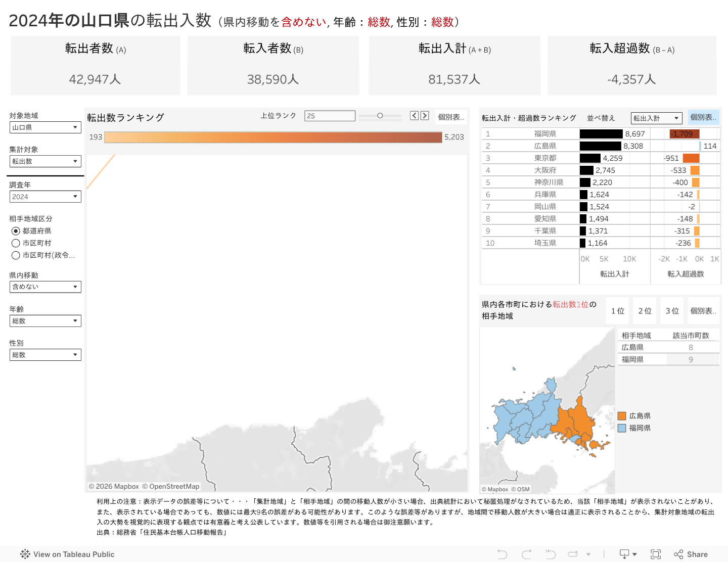Click the revert (reset view) icon
Screen dimensions: 728x562
(551, 554)
